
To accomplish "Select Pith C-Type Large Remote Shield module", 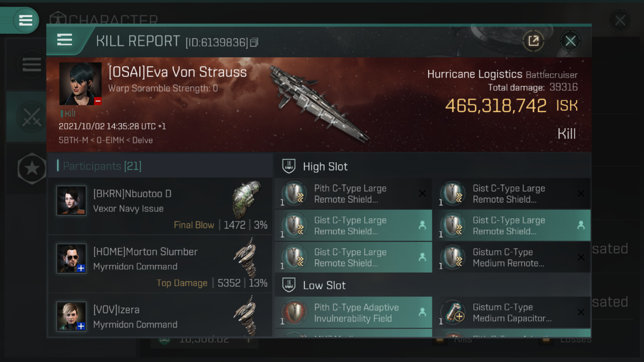I will pyautogui.click(x=353, y=193).
